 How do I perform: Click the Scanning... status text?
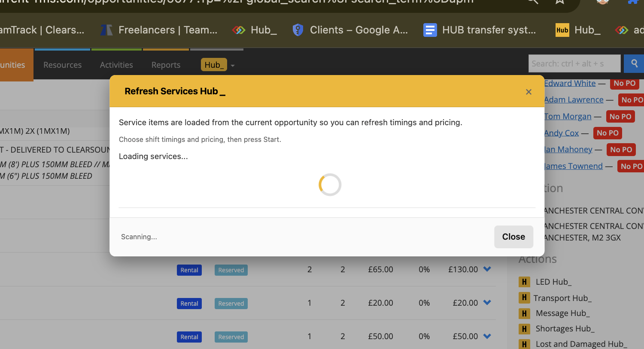[139, 237]
